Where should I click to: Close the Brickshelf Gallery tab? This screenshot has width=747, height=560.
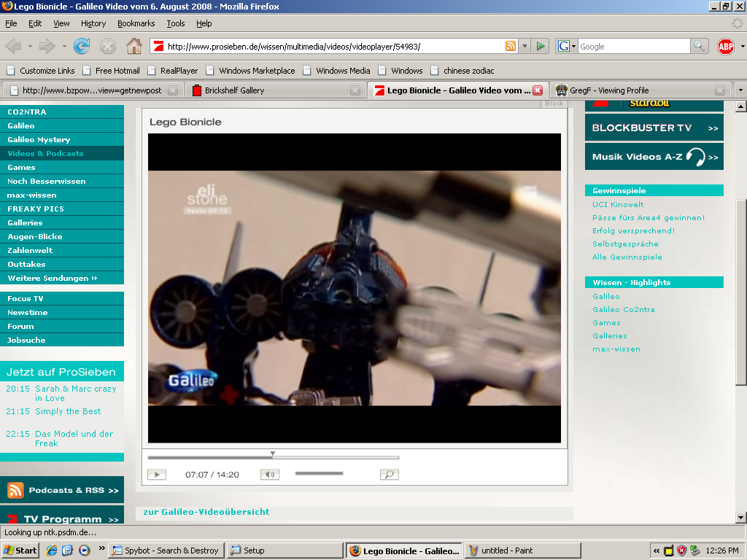click(x=355, y=90)
